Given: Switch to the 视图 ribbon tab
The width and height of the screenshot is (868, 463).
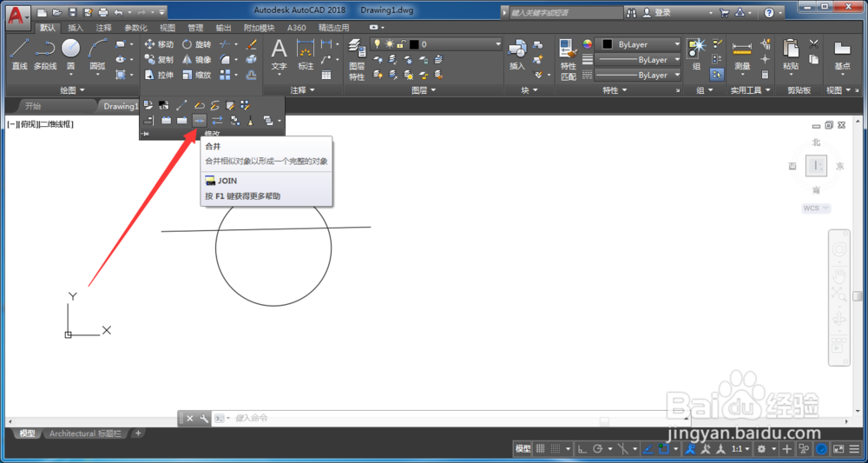Looking at the screenshot, I should pyautogui.click(x=168, y=28).
